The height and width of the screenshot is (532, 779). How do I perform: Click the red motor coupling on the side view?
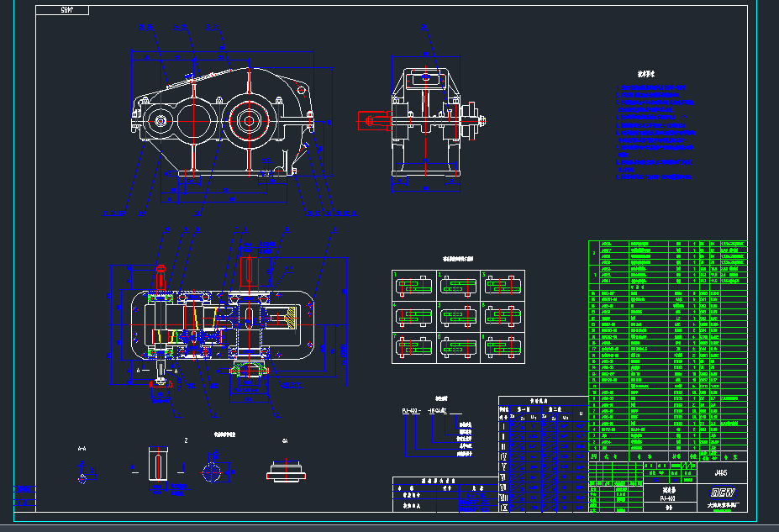point(374,121)
